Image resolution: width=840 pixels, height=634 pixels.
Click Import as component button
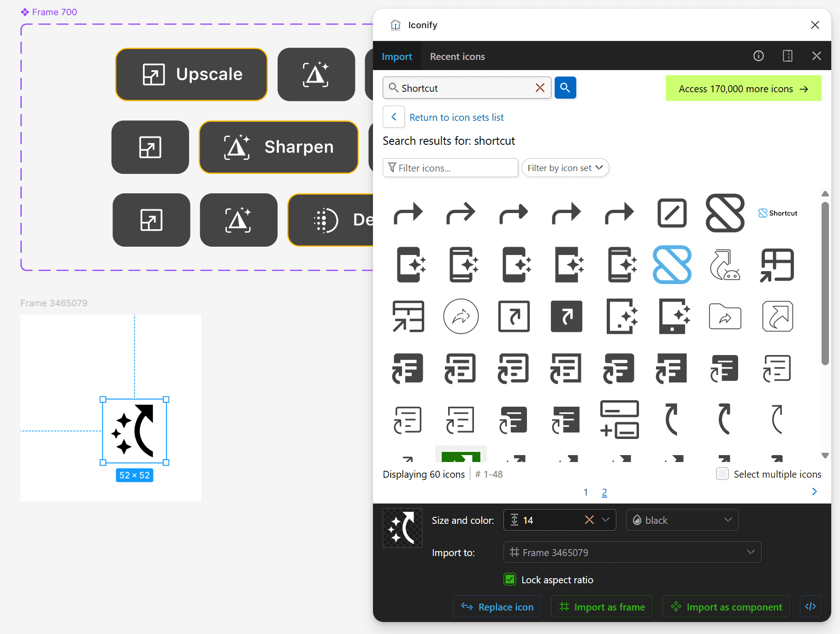(726, 607)
